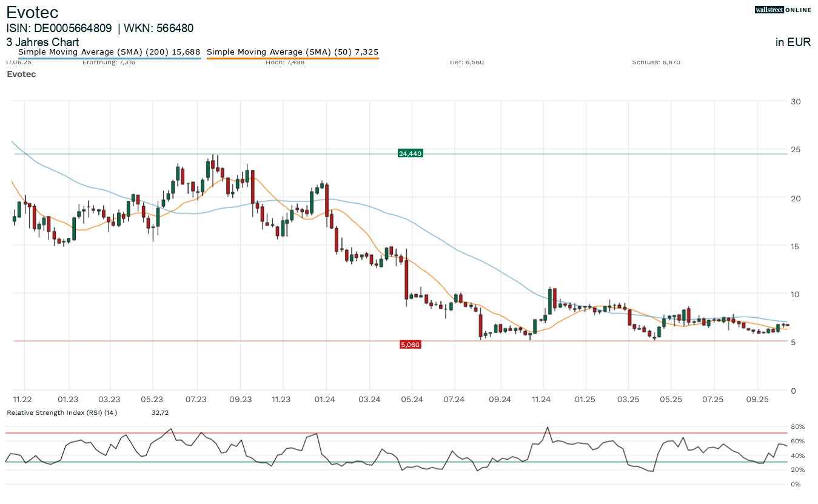Image resolution: width=818 pixels, height=504 pixels.
Task: Toggle the SMA (200) legend entry
Action: coord(109,52)
